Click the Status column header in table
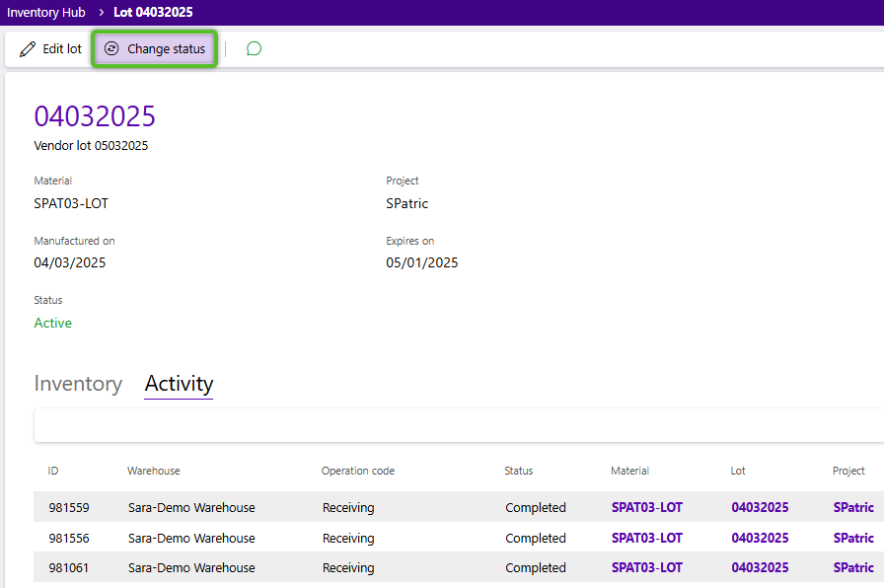The width and height of the screenshot is (884, 588). (519, 471)
